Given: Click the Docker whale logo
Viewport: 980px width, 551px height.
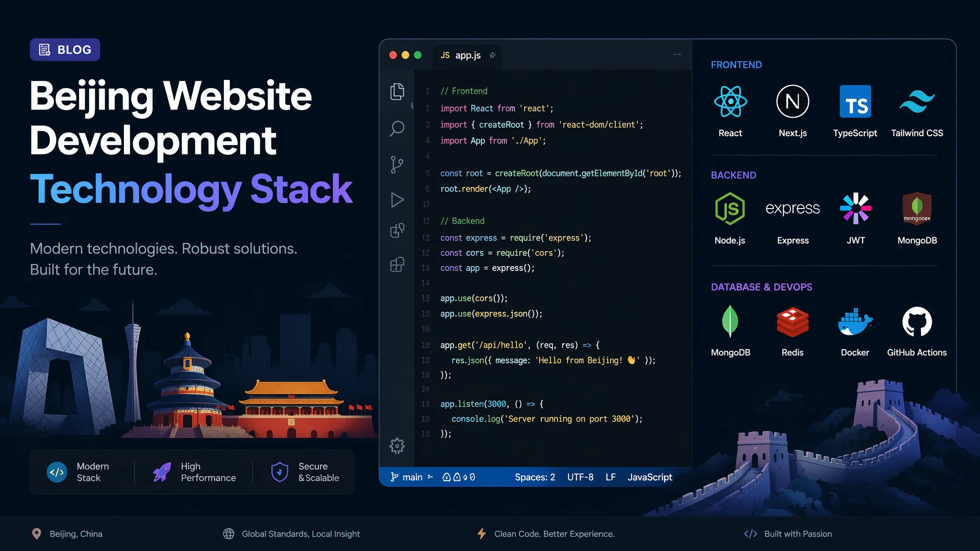Looking at the screenshot, I should coord(855,322).
